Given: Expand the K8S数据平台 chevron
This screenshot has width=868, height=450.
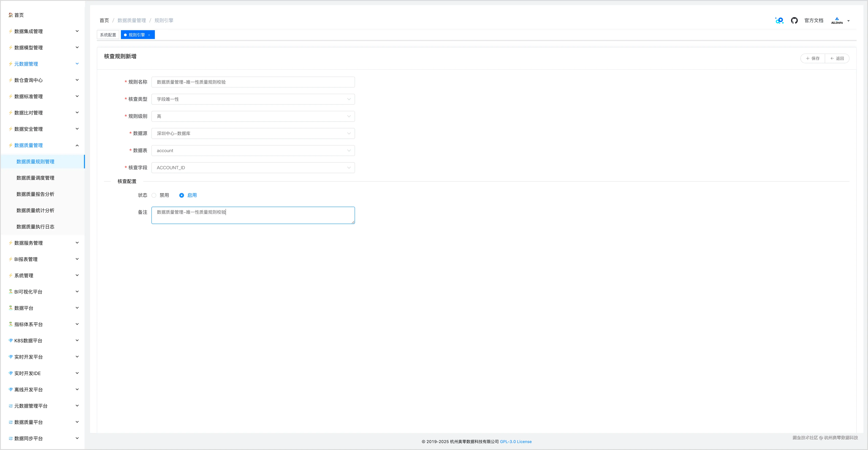Looking at the screenshot, I should tap(77, 340).
